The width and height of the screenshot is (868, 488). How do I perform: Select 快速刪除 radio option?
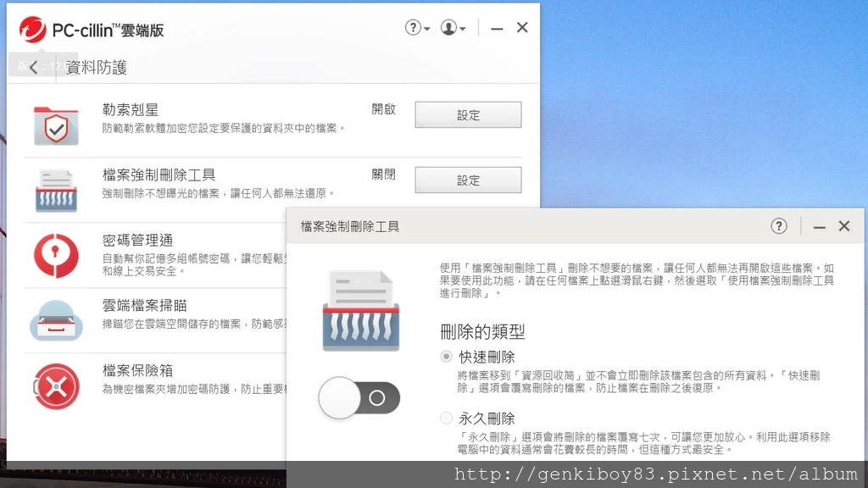click(446, 357)
